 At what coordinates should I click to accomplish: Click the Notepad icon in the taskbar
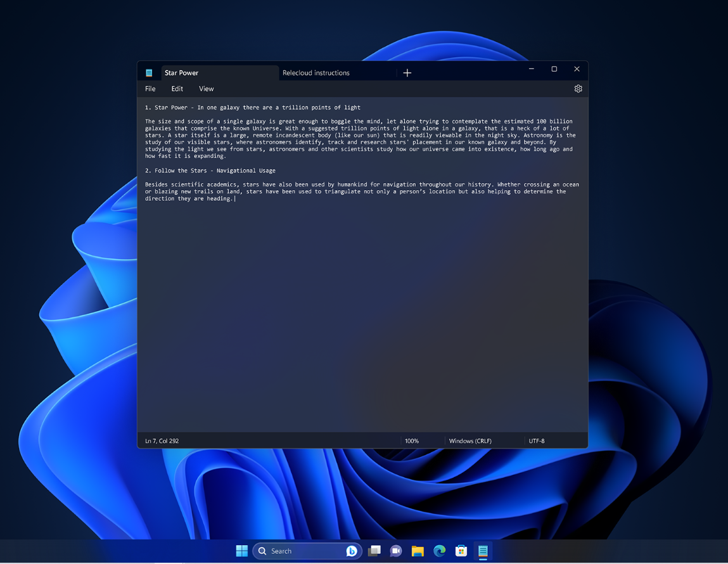482,551
